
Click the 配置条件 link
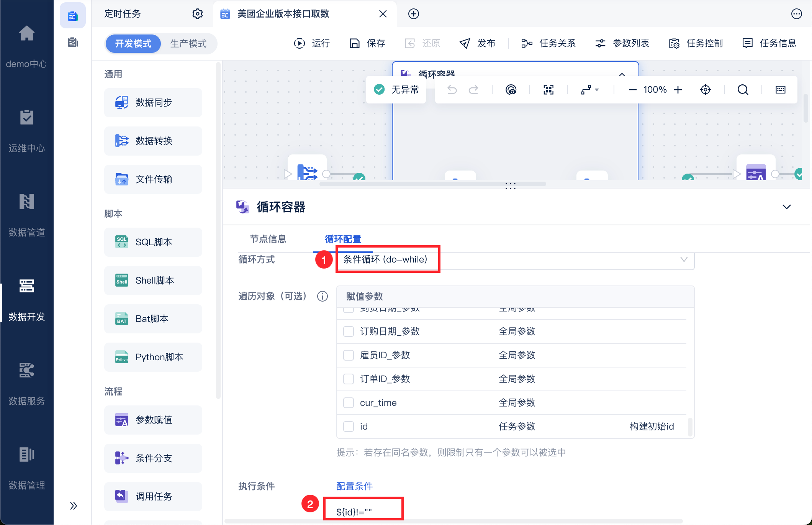354,486
